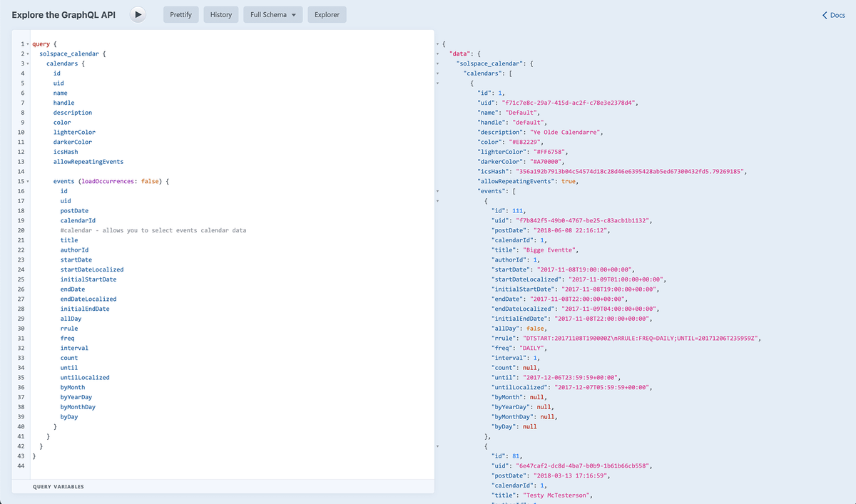Click the 'darkerColor' field in query editor
Image resolution: width=856 pixels, height=504 pixels.
tap(73, 143)
